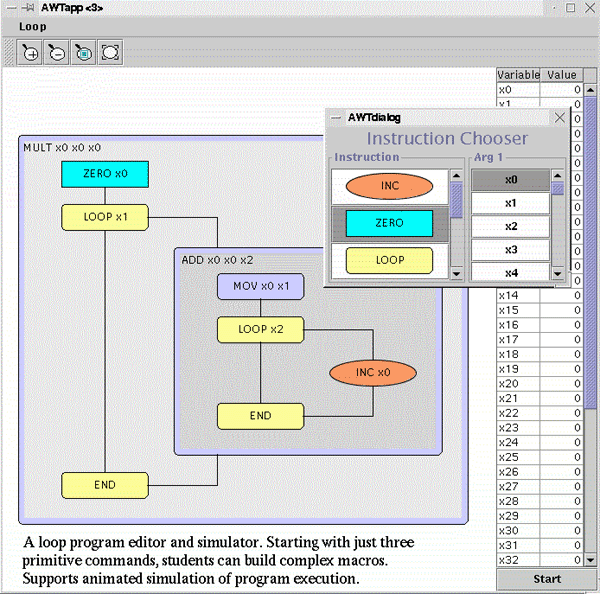Click the MOV x0 x1 block
The height and width of the screenshot is (594, 600).
tap(260, 287)
